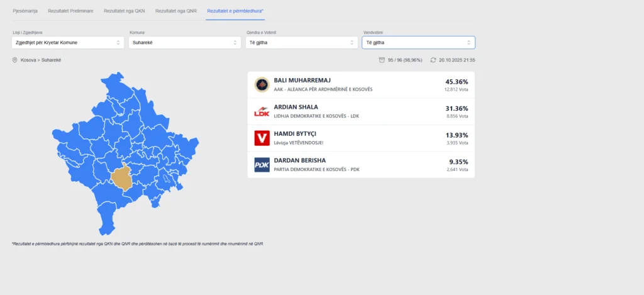Image resolution: width=644 pixels, height=295 pixels.
Task: Select the Rezultatet nga QKN tab
Action: tap(124, 11)
